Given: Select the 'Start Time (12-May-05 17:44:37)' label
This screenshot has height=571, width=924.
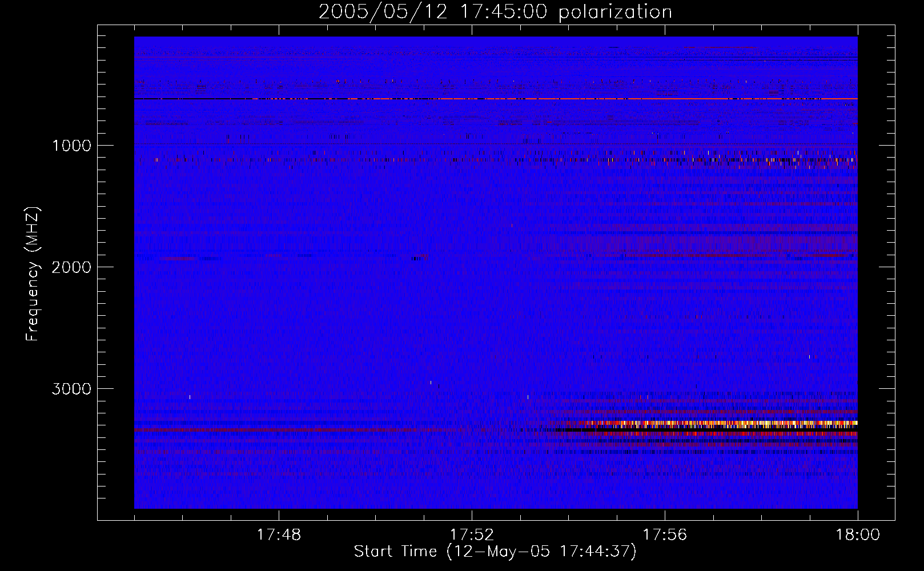Looking at the screenshot, I should point(495,552).
